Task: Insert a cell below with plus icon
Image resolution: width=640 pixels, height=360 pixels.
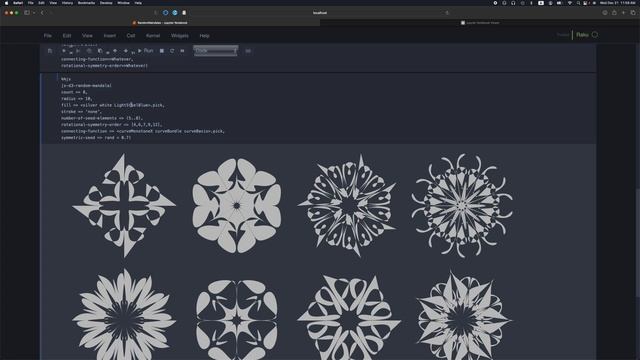Action: click(64, 51)
